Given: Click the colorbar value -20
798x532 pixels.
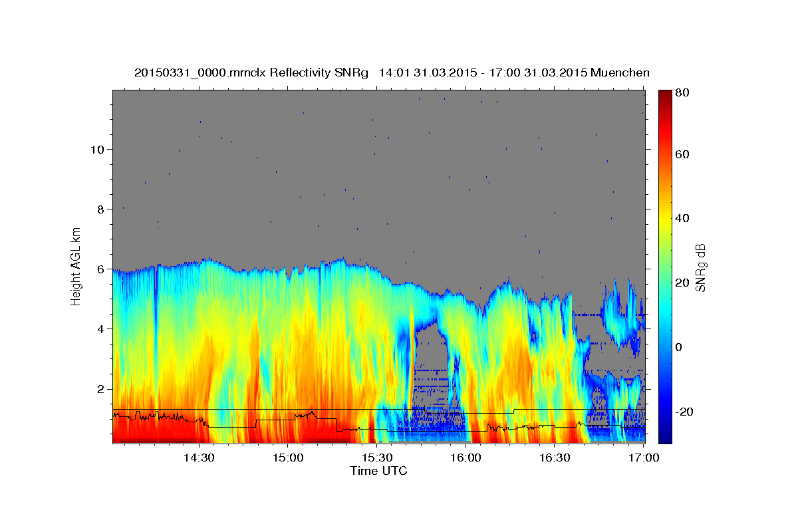Looking at the screenshot, I should tap(683, 412).
